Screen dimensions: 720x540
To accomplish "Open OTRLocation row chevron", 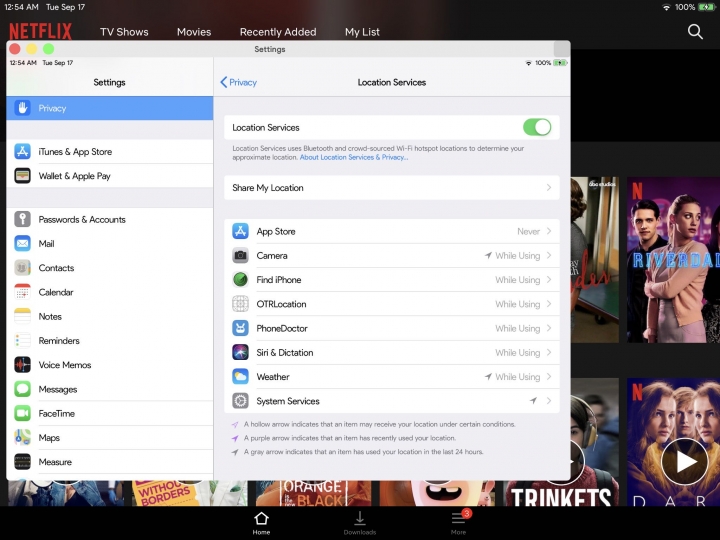I will pyautogui.click(x=549, y=304).
